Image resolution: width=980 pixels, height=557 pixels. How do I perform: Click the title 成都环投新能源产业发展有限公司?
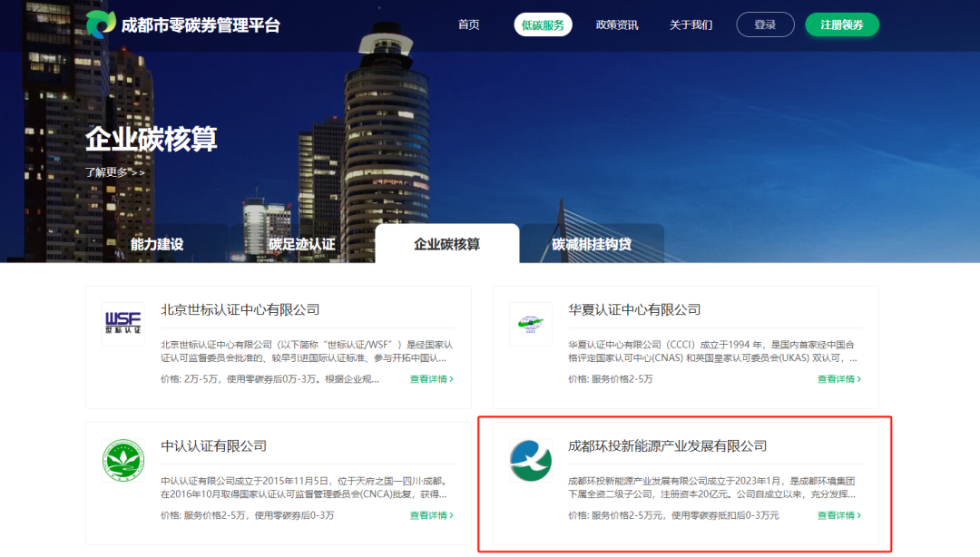click(668, 445)
